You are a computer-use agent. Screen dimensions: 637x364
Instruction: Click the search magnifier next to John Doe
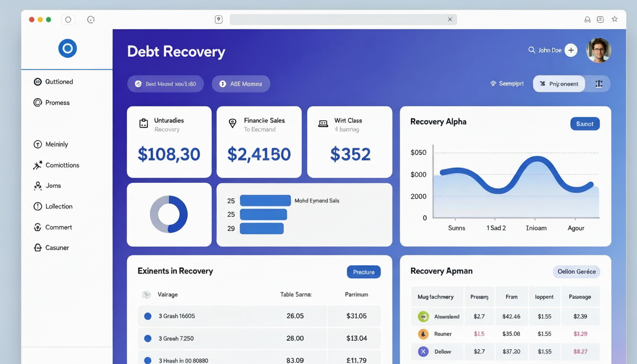(531, 49)
